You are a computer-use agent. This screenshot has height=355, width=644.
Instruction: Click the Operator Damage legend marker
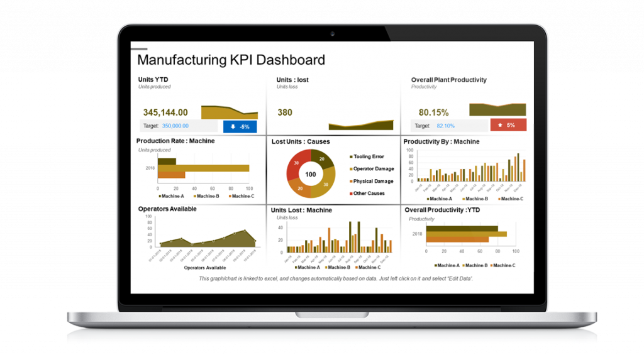350,169
